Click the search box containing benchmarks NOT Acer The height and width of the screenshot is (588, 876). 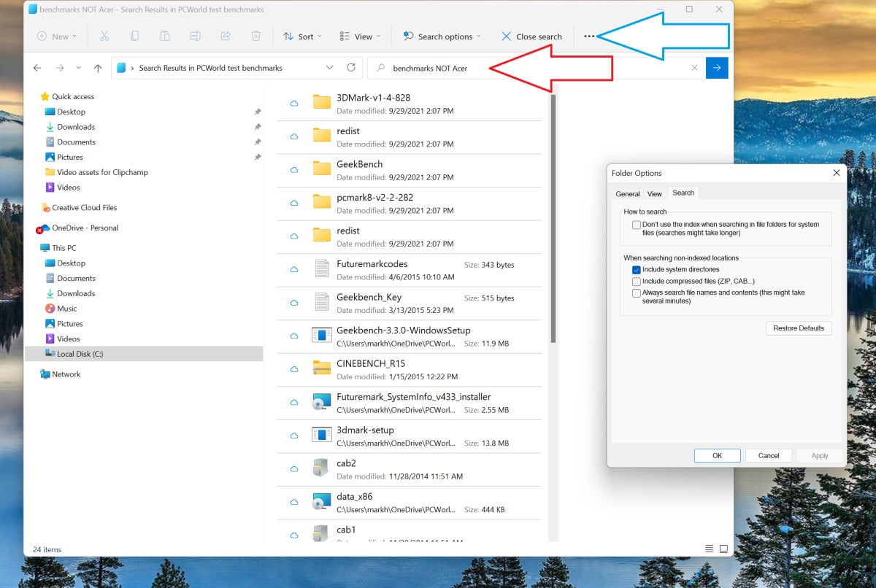[x=537, y=68]
